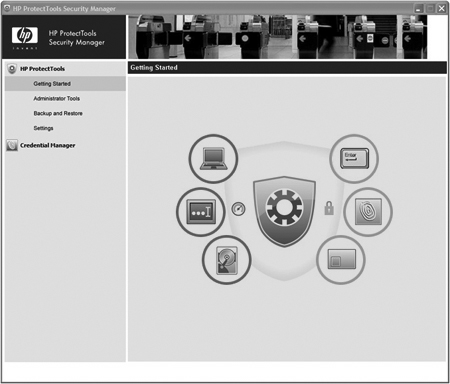This screenshot has width=450, height=384.
Task: Click the HP logo in header
Action: click(x=25, y=35)
